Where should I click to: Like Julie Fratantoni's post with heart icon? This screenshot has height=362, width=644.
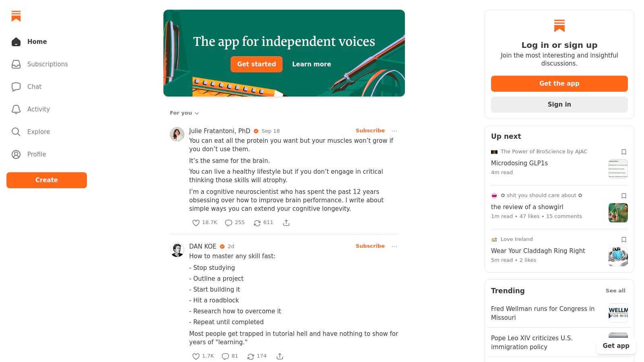click(196, 223)
